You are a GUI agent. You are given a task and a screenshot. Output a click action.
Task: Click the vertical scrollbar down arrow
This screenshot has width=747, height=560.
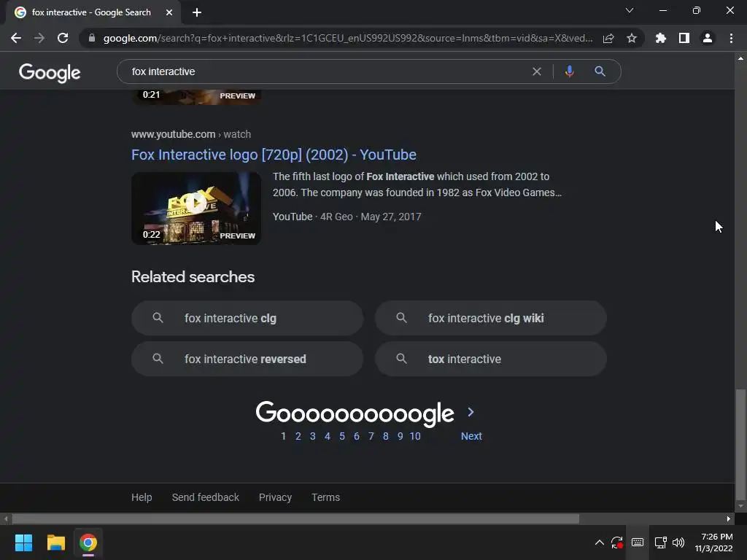(740, 506)
